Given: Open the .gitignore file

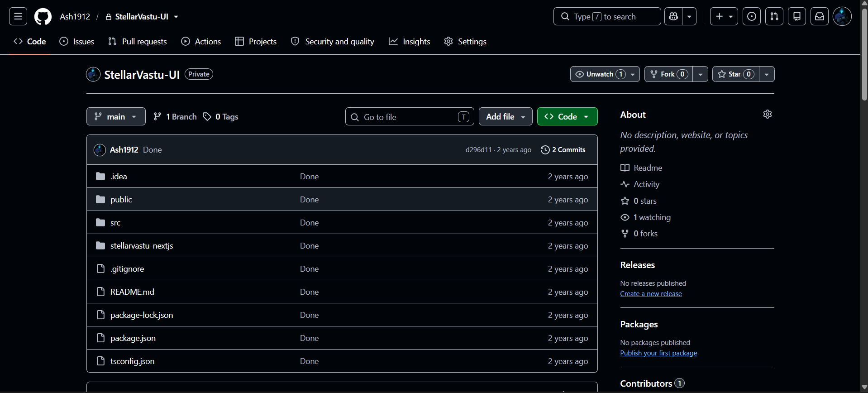Looking at the screenshot, I should (127, 269).
